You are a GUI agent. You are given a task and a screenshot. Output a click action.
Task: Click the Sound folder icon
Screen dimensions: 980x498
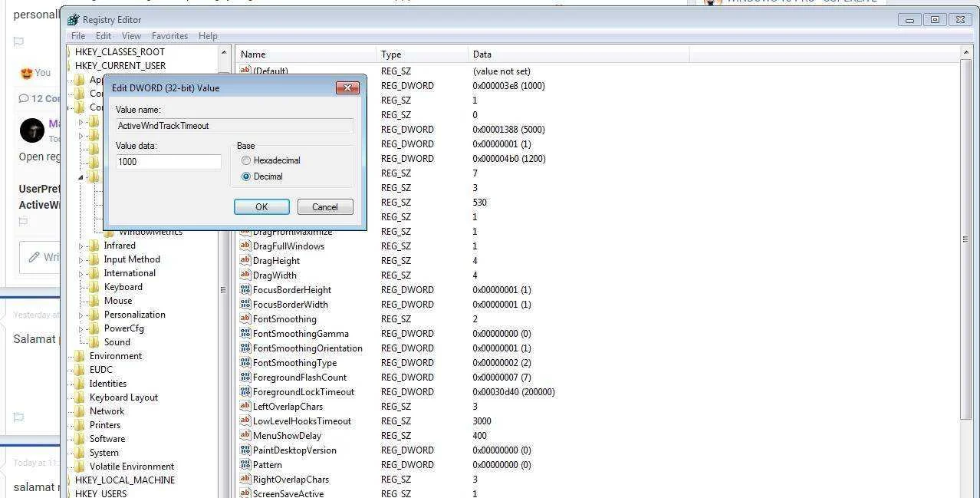click(x=94, y=342)
